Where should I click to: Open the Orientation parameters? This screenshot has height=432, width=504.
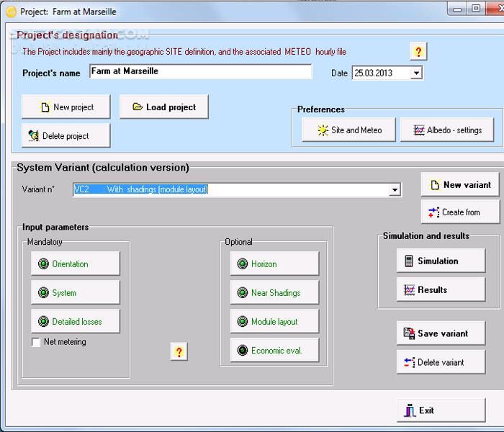coord(75,264)
